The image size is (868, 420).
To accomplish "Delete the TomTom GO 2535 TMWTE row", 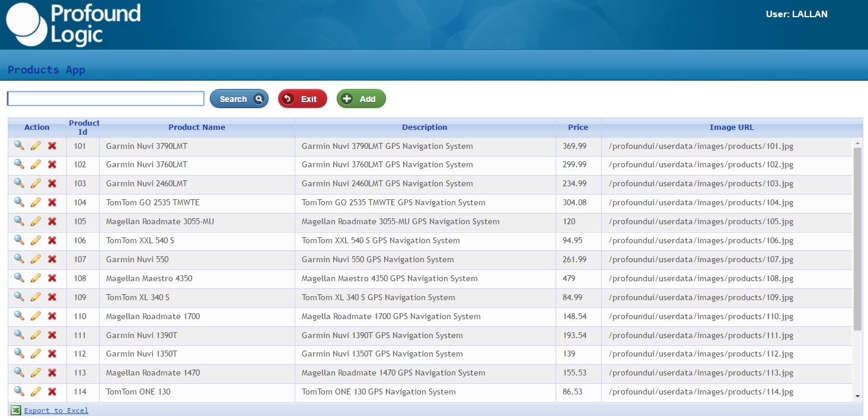I will (52, 203).
